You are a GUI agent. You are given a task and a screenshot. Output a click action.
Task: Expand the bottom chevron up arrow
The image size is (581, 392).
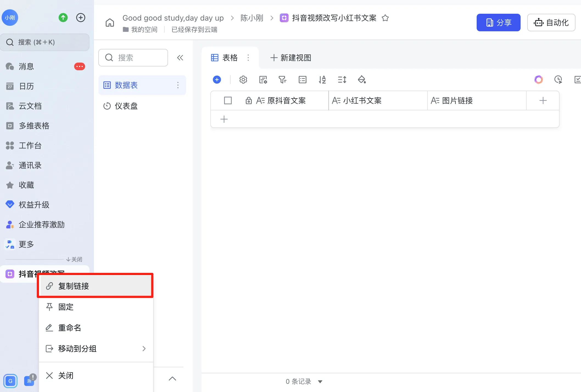coord(172,379)
